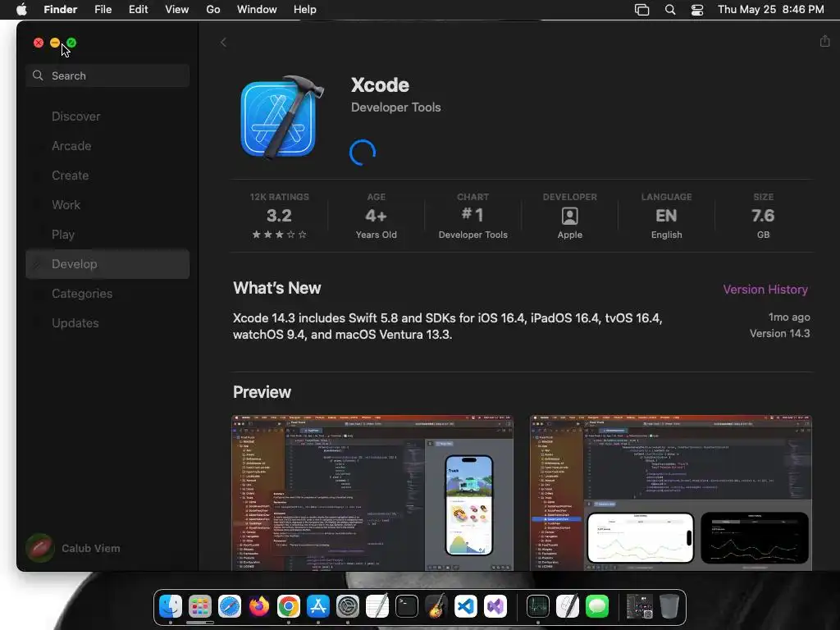840x630 pixels.
Task: Click the loading spinner under Xcode title
Action: 363,153
